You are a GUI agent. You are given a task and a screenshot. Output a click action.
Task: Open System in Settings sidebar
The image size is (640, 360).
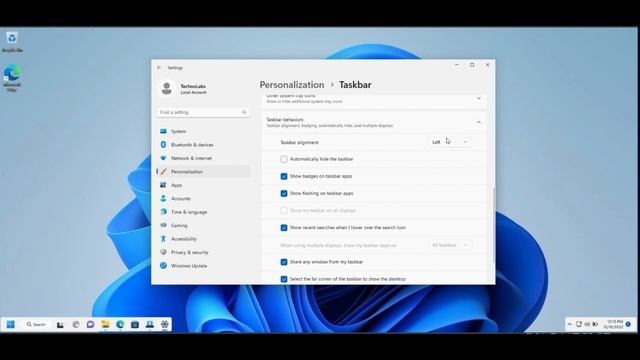[x=203, y=131]
